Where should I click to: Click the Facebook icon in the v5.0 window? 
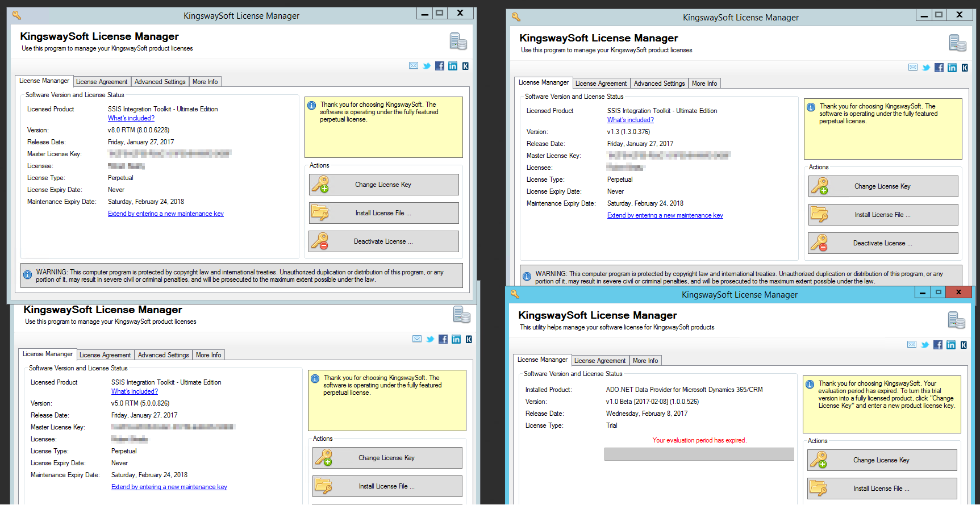(x=443, y=339)
